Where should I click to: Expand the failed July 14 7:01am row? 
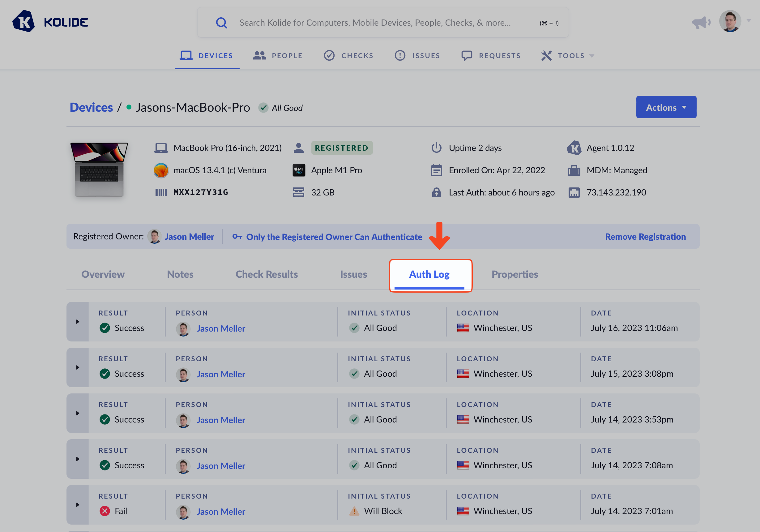click(x=78, y=505)
